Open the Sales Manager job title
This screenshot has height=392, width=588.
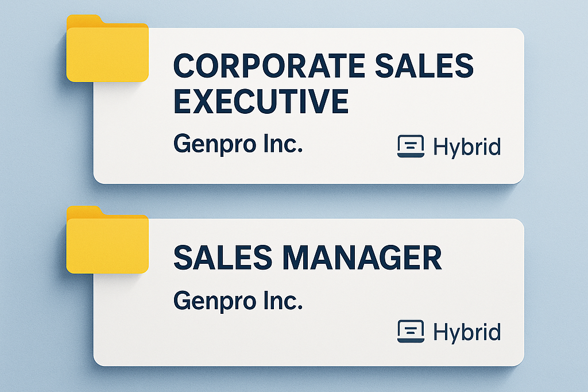(308, 258)
